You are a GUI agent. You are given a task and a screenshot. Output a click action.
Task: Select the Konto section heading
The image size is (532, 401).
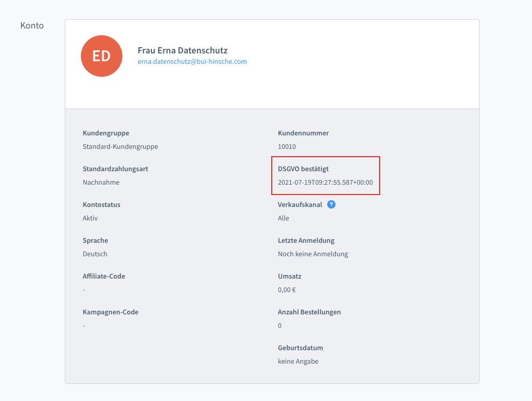32,25
